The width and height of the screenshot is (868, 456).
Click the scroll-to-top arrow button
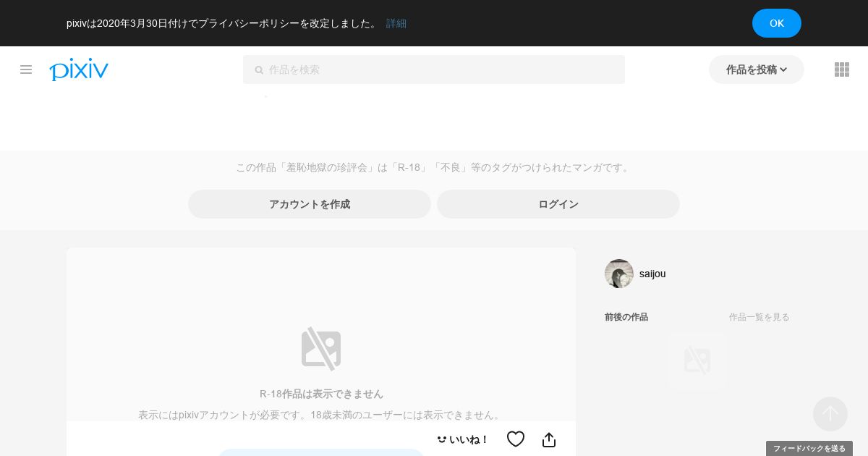click(x=830, y=414)
